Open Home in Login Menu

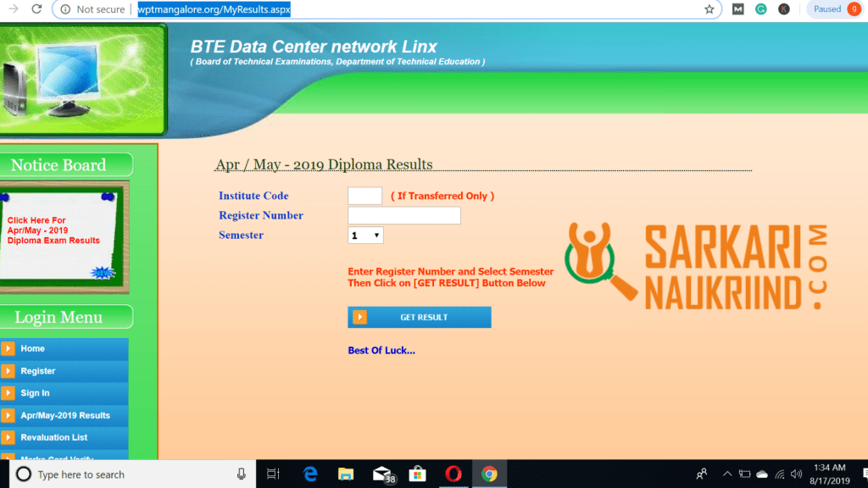(64, 348)
